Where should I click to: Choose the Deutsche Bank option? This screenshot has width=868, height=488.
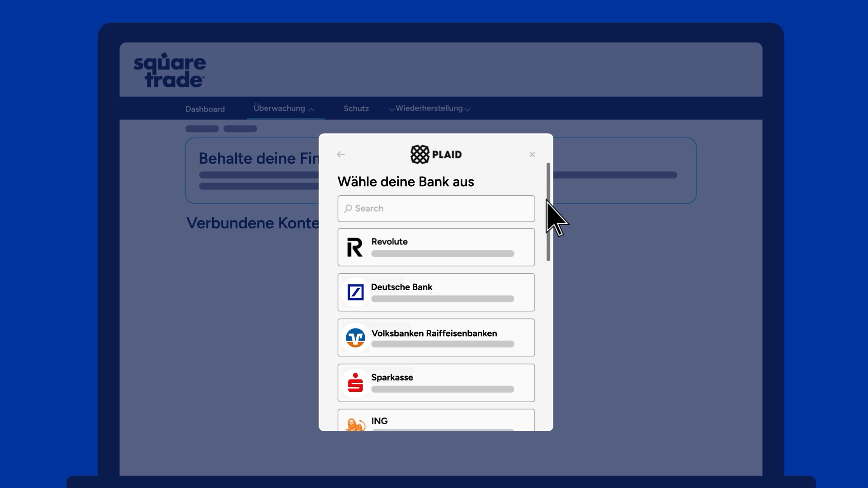pos(436,292)
